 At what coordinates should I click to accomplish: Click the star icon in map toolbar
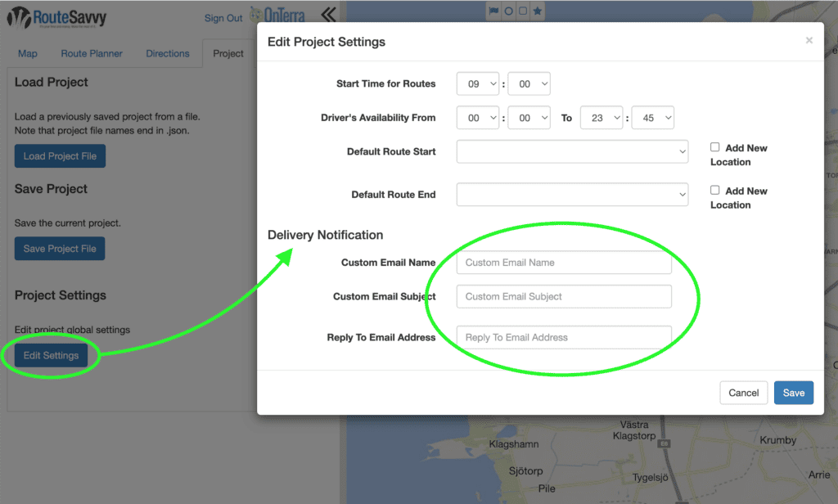pyautogui.click(x=537, y=11)
